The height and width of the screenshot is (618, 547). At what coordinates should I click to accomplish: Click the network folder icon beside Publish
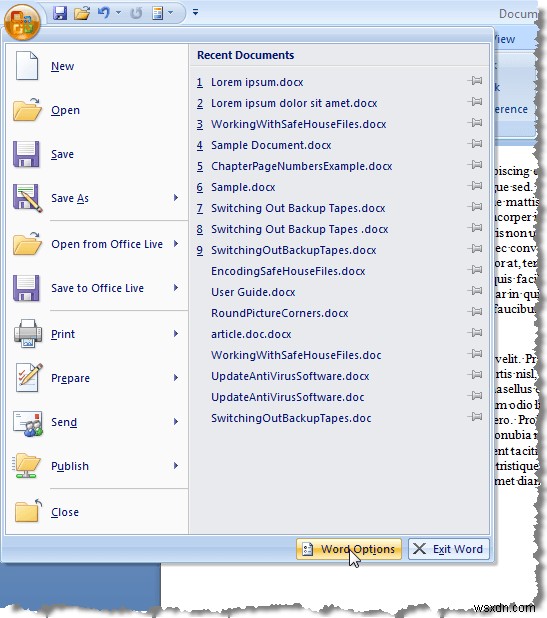(26, 466)
